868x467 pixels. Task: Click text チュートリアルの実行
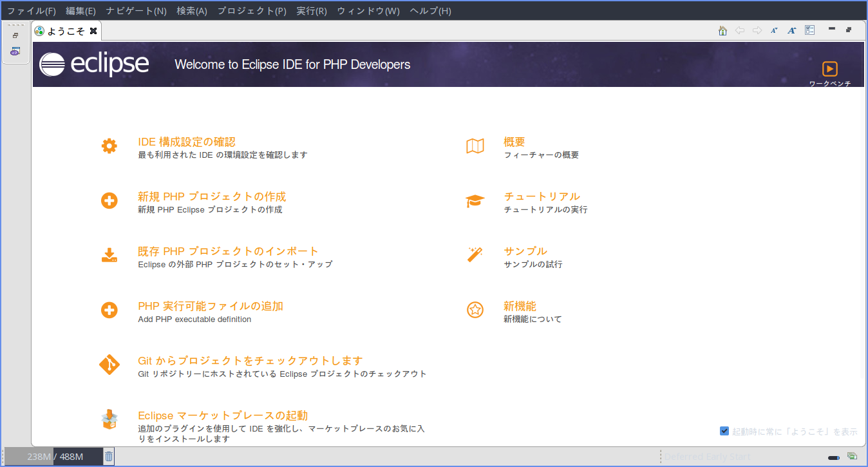click(545, 210)
